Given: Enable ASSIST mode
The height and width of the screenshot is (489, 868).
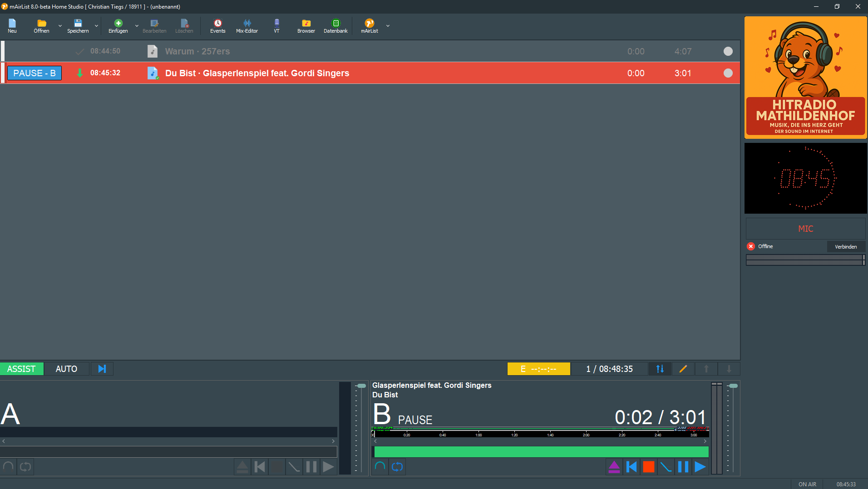Looking at the screenshot, I should 21,369.
